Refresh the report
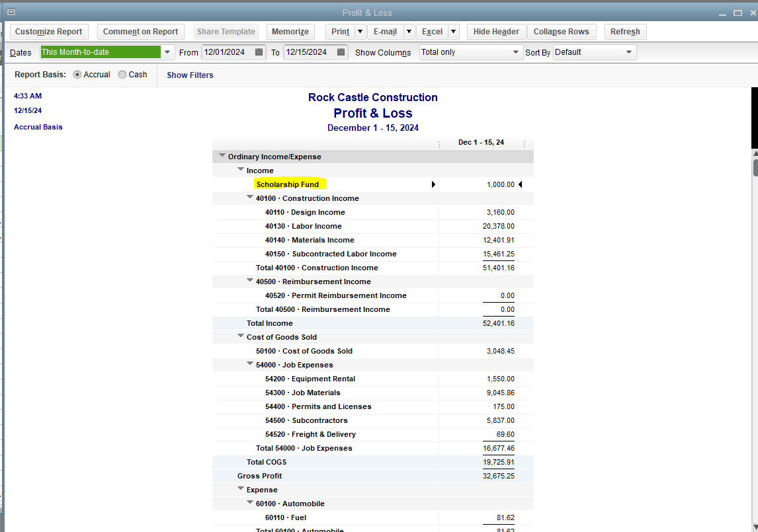758x532 pixels. (625, 32)
